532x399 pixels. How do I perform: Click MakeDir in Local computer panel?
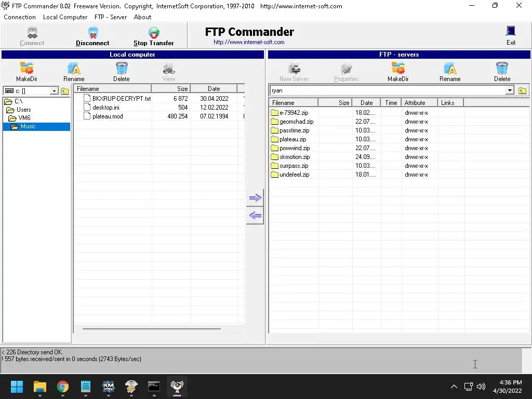26,72
